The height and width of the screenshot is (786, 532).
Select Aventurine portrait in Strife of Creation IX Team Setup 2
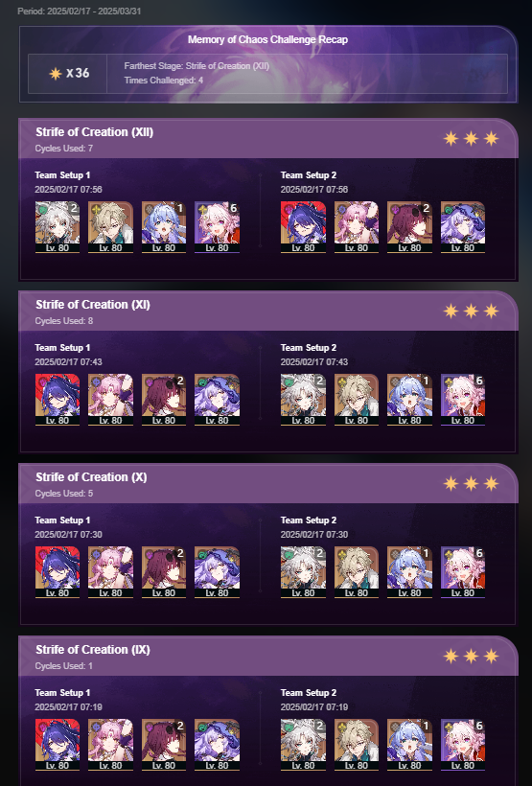[x=357, y=744]
